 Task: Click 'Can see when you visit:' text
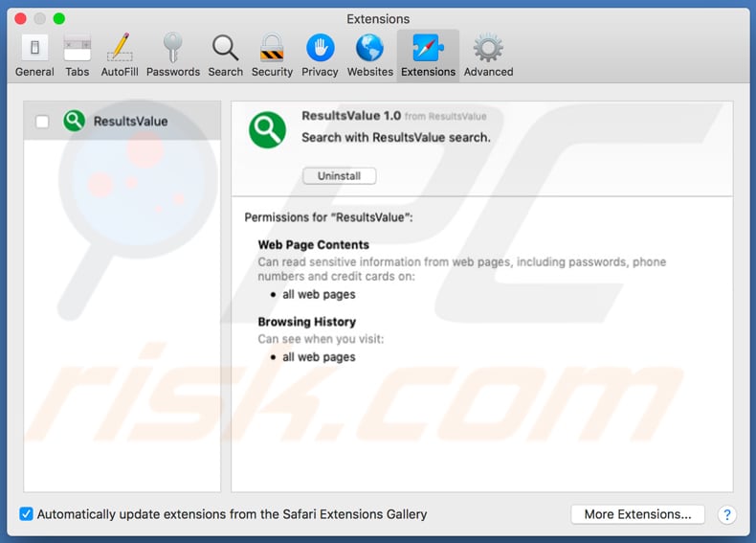[x=321, y=339]
